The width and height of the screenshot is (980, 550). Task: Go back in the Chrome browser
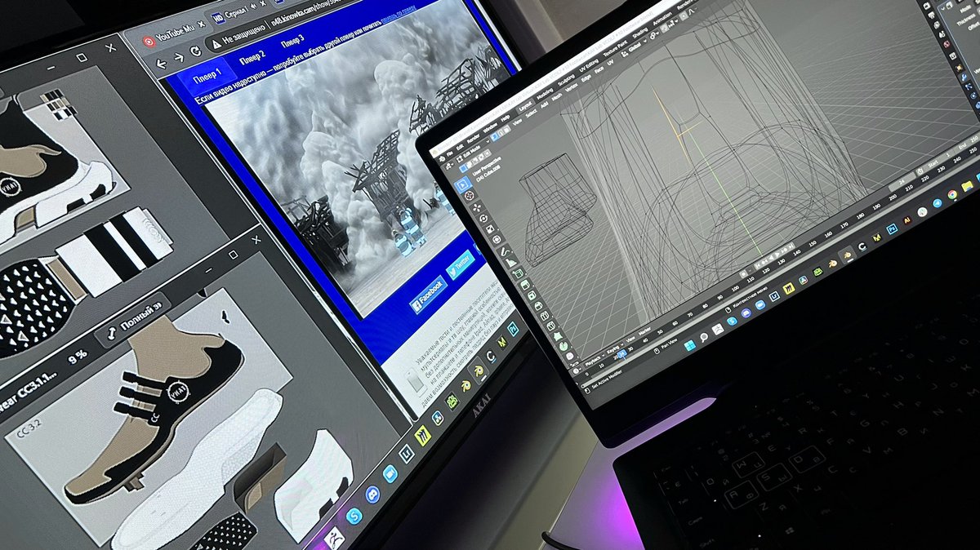pyautogui.click(x=161, y=64)
